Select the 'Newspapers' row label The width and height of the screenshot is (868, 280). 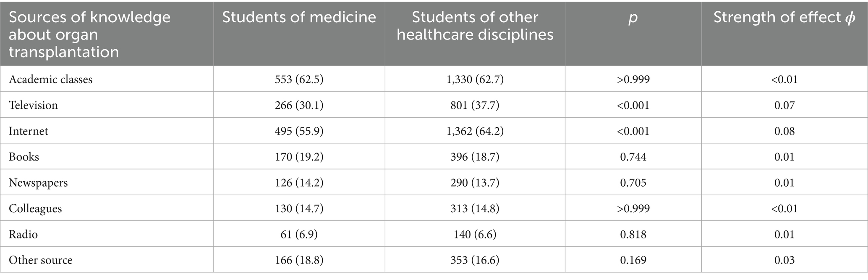(38, 183)
